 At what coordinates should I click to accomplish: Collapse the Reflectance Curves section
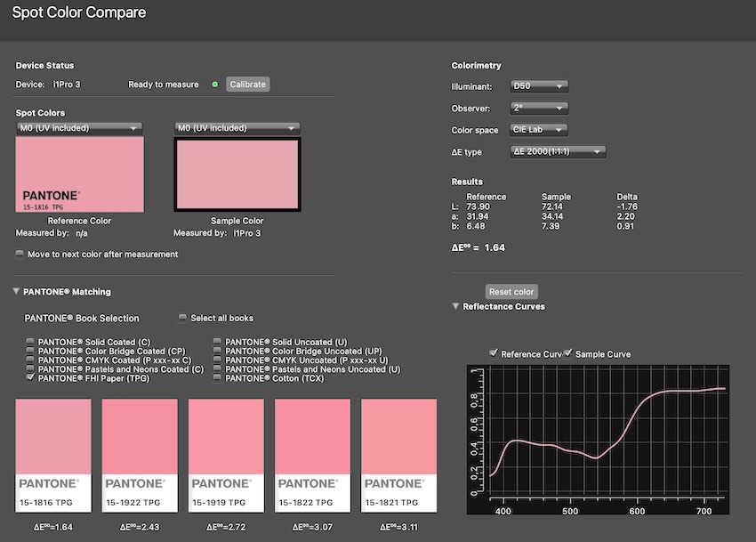point(456,307)
